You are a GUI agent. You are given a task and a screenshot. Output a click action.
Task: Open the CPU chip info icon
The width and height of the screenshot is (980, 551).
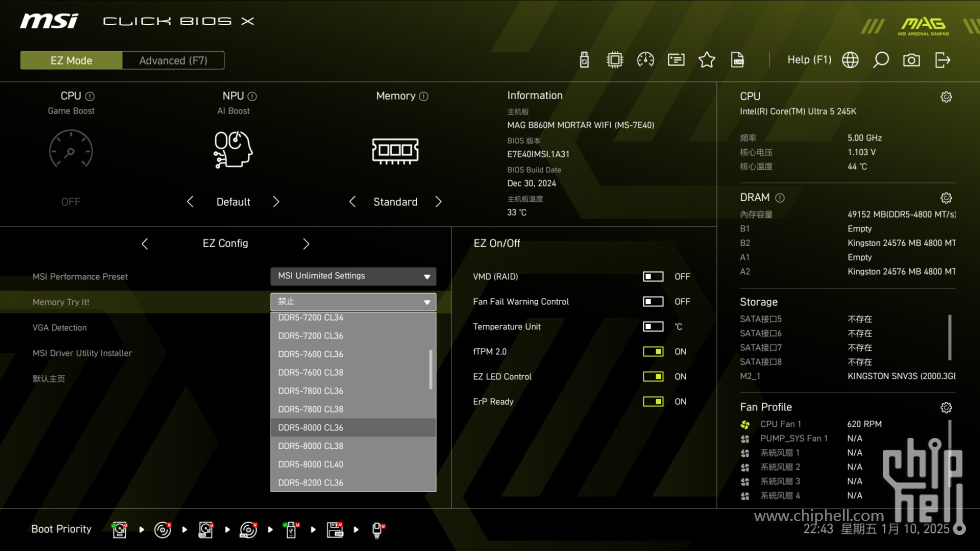click(615, 60)
